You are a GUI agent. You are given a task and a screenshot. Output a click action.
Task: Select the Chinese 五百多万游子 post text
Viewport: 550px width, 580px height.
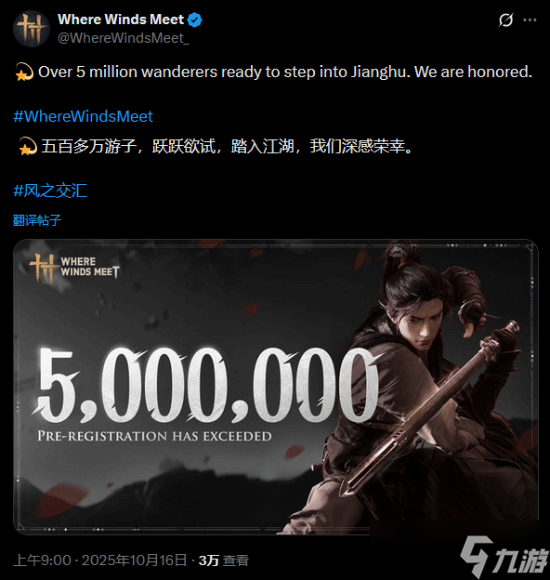point(227,146)
